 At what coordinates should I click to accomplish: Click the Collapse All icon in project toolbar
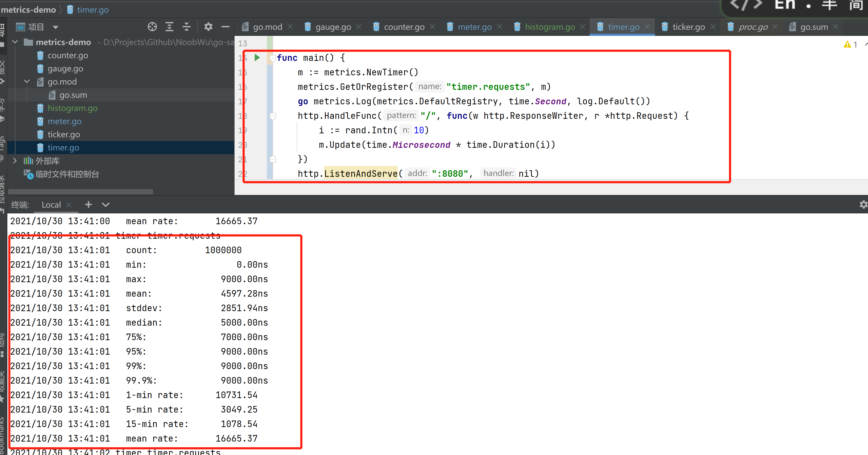pos(187,27)
